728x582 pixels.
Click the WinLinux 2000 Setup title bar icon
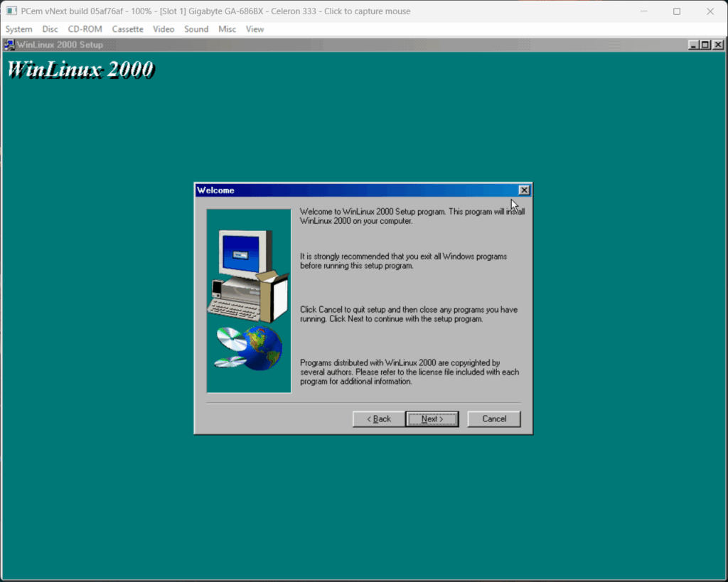9,45
